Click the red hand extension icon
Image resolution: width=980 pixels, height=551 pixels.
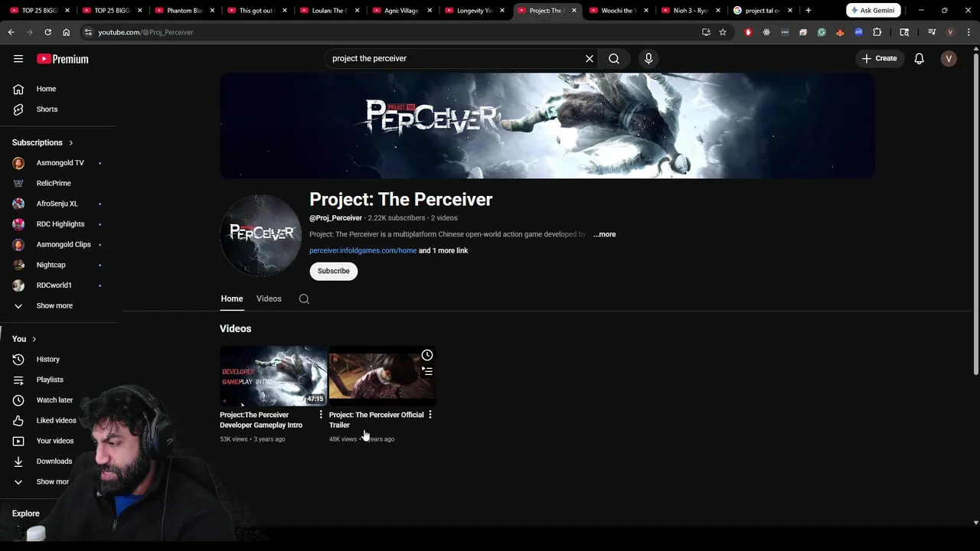[748, 32]
